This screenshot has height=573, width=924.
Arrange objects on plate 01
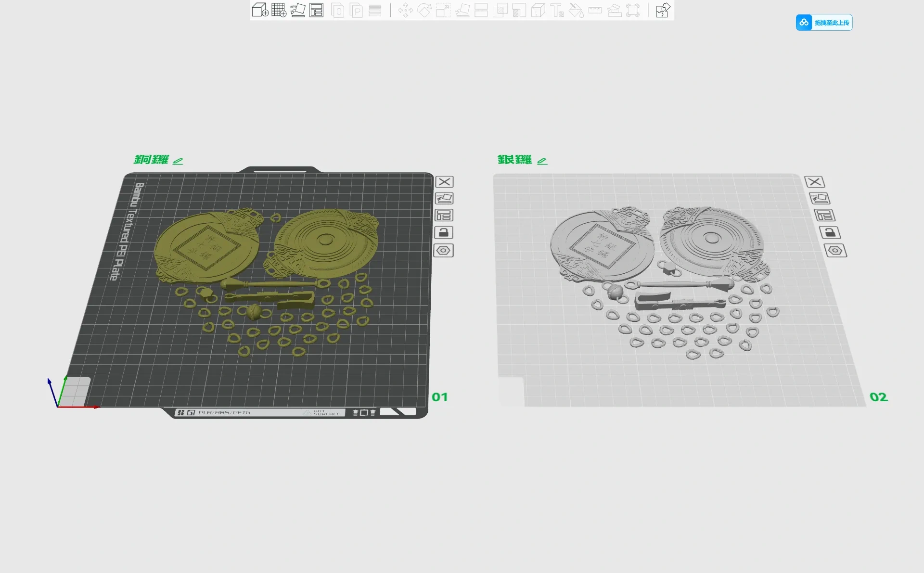(x=444, y=216)
